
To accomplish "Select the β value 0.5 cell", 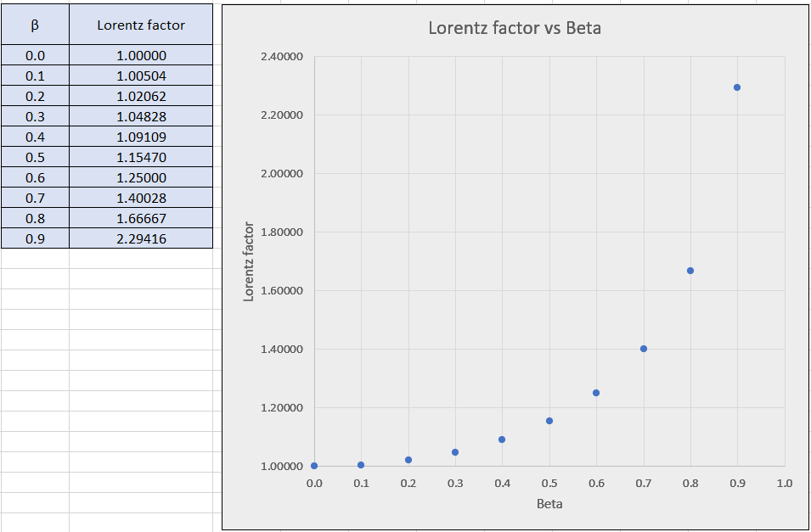I will pyautogui.click(x=35, y=158).
